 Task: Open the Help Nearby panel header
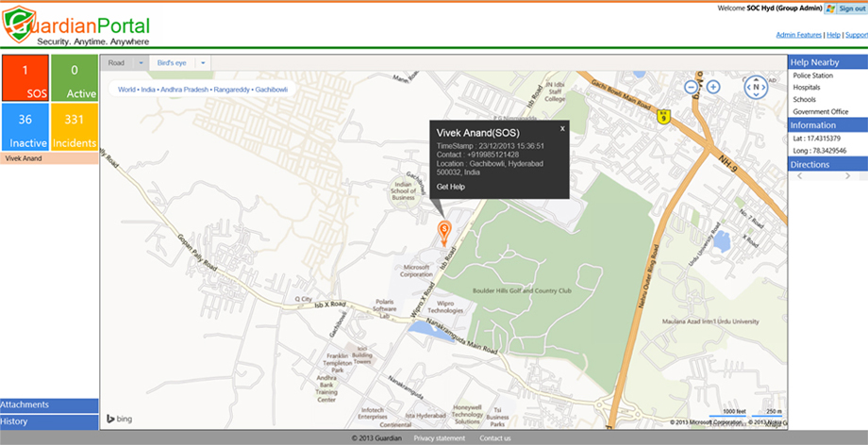[x=827, y=62]
